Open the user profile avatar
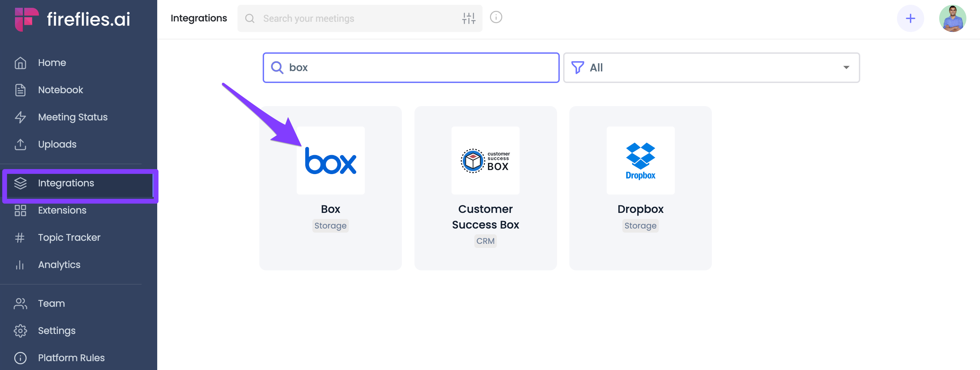 point(953,18)
